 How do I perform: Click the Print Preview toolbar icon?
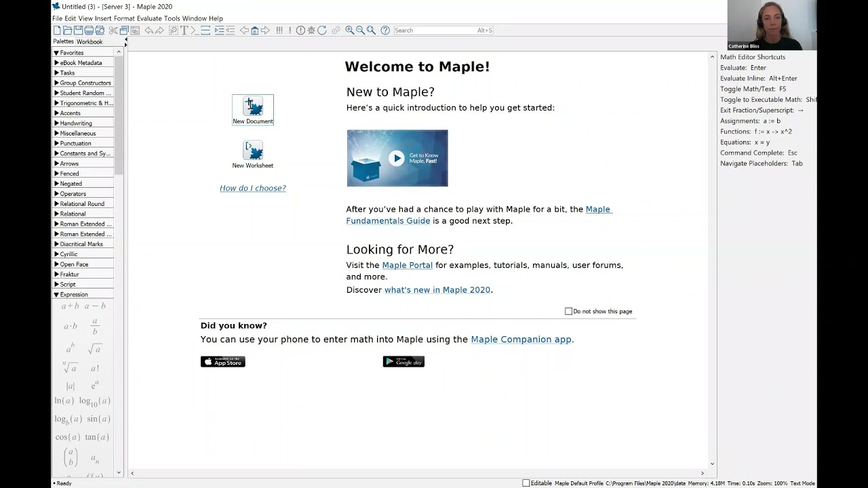point(100,30)
